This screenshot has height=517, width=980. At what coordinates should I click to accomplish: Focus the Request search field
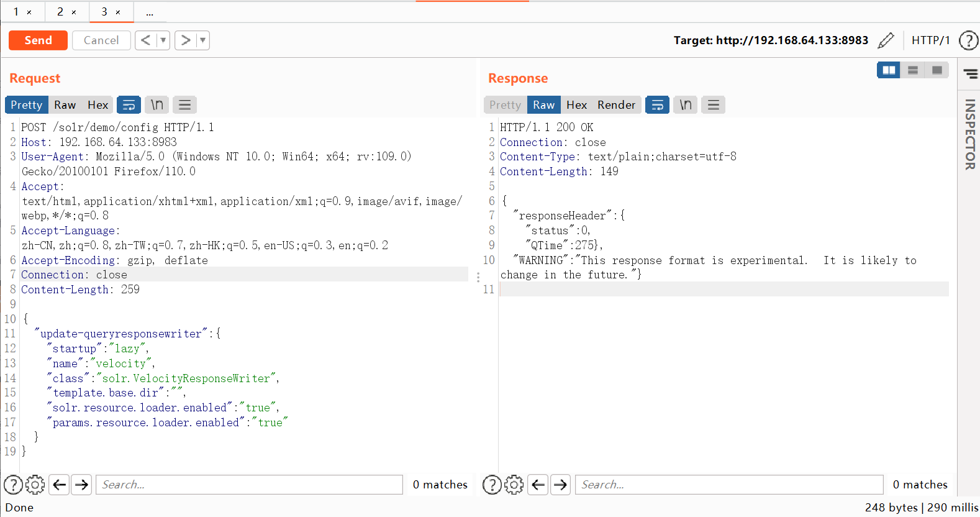point(249,485)
